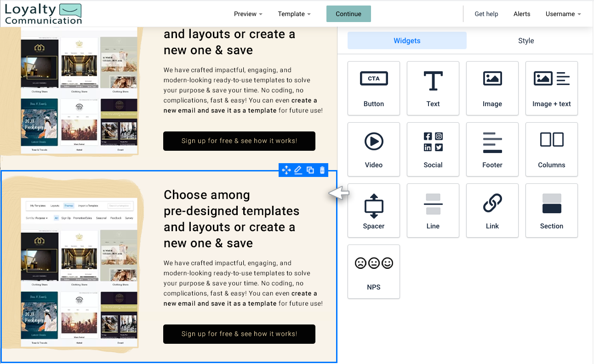
Task: Add the Social media widget
Action: point(433,149)
